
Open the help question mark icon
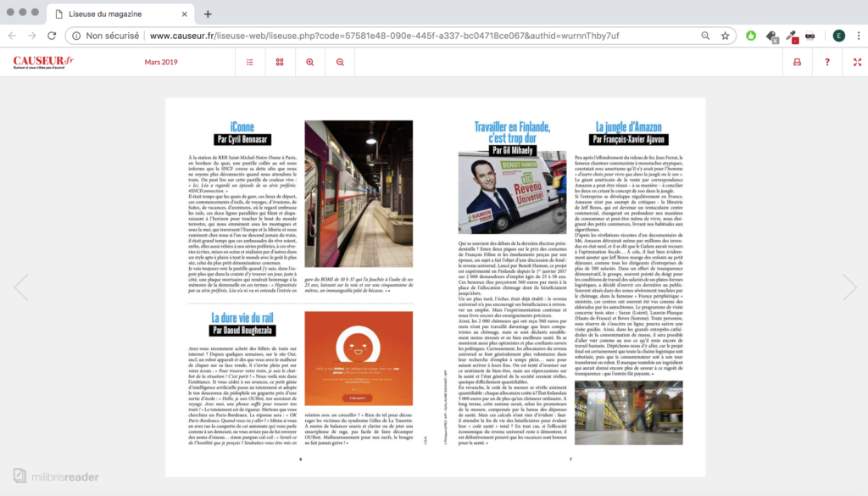point(827,62)
